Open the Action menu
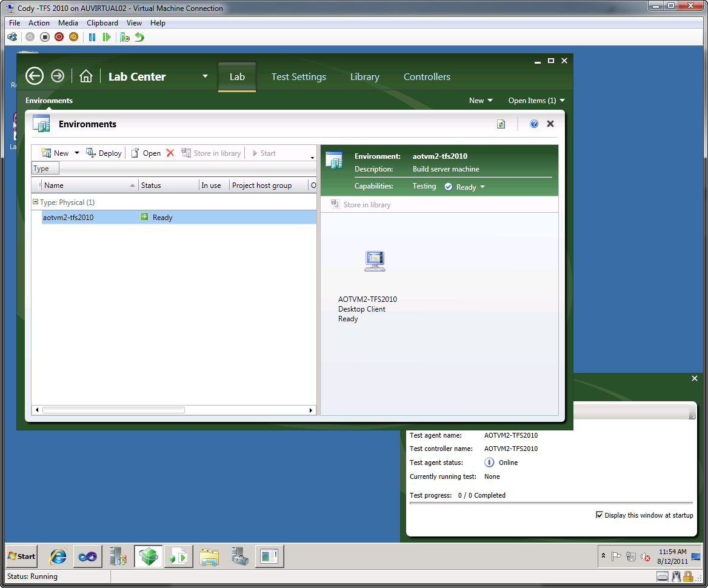Viewport: 708px width, 588px height. [39, 22]
